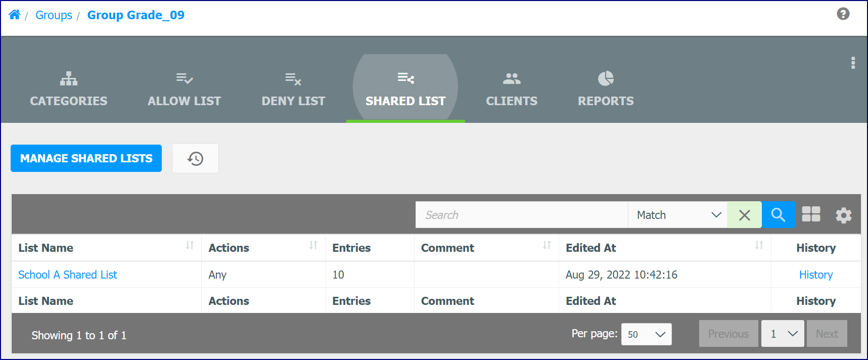Click the history clock icon button

tap(195, 158)
